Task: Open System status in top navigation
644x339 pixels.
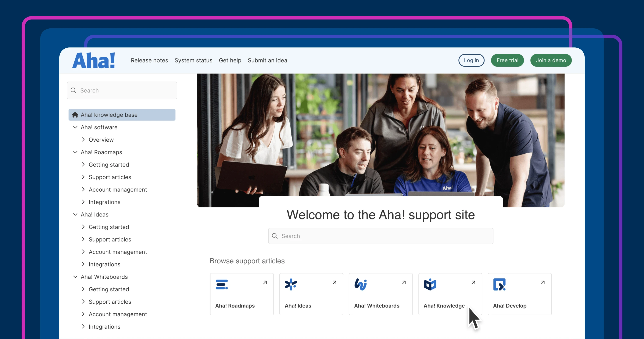Action: pyautogui.click(x=193, y=61)
